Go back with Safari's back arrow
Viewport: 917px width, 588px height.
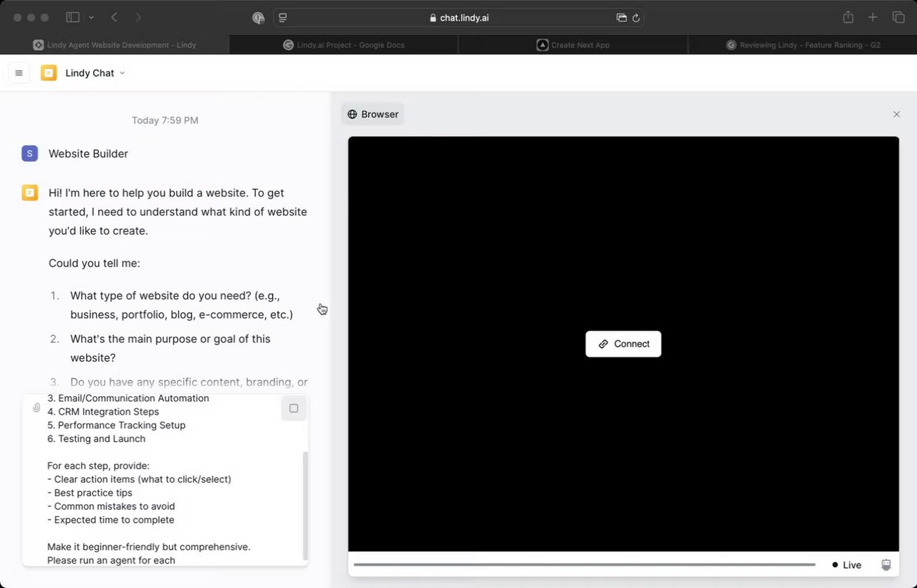(x=115, y=17)
